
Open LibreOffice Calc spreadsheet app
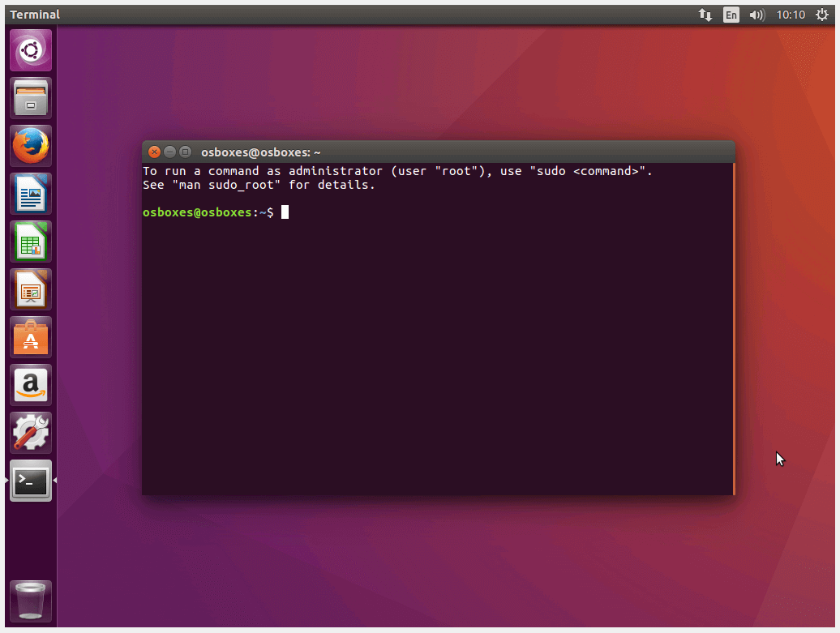pos(31,242)
